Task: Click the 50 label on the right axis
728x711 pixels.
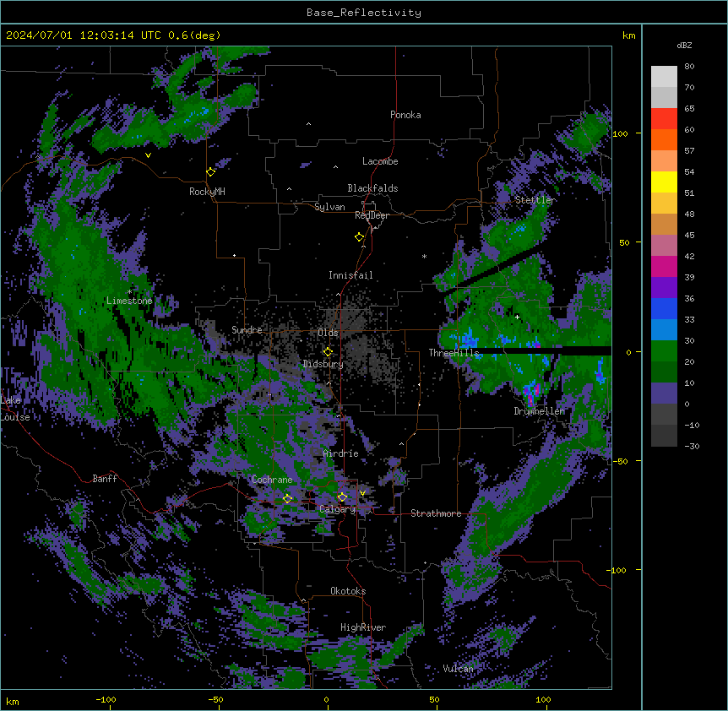Action: pos(624,242)
